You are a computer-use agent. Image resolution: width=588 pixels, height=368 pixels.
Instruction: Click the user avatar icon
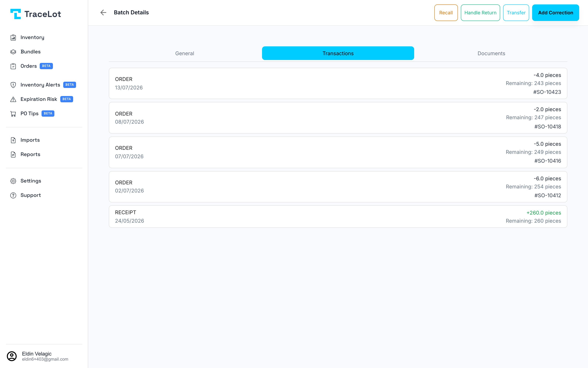12,356
